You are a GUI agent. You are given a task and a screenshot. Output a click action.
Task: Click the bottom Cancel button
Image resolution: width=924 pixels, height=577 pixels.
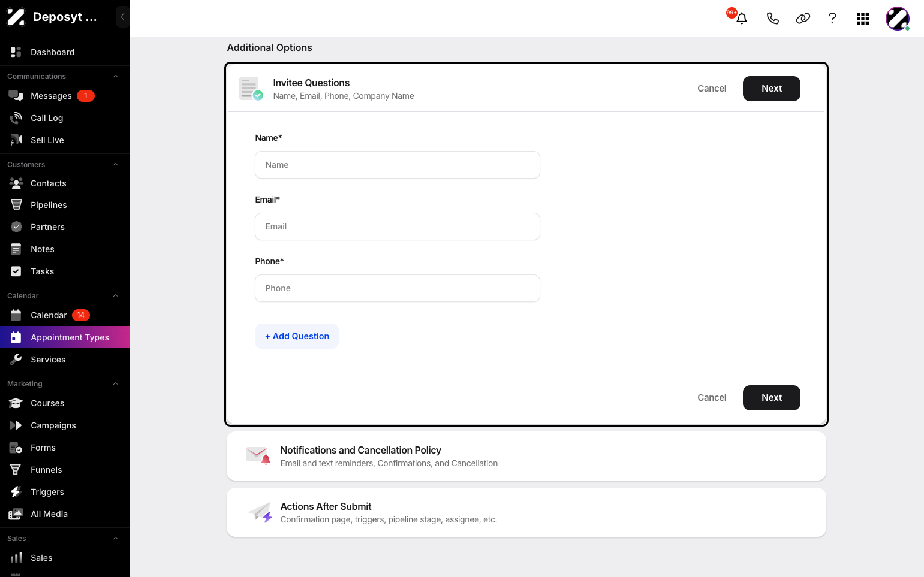click(712, 398)
